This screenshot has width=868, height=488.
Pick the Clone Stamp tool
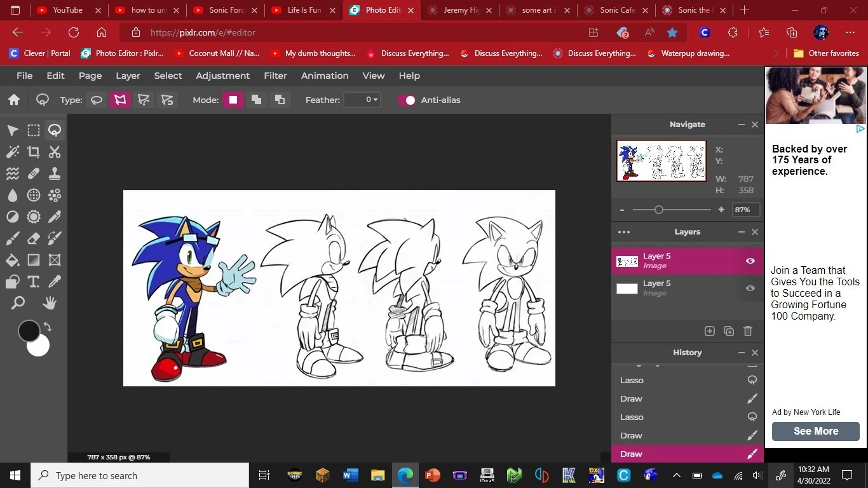pyautogui.click(x=54, y=173)
